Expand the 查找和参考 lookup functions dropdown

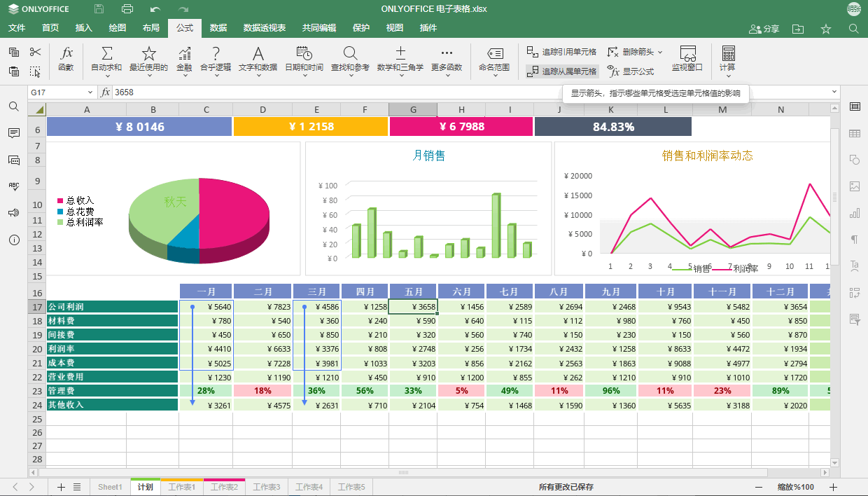click(350, 76)
